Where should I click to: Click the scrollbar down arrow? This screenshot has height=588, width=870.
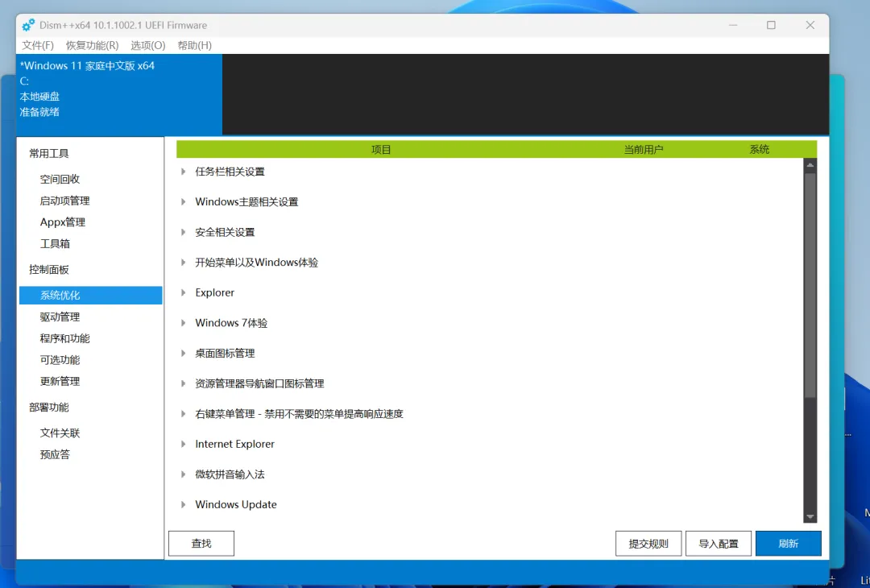pyautogui.click(x=810, y=516)
